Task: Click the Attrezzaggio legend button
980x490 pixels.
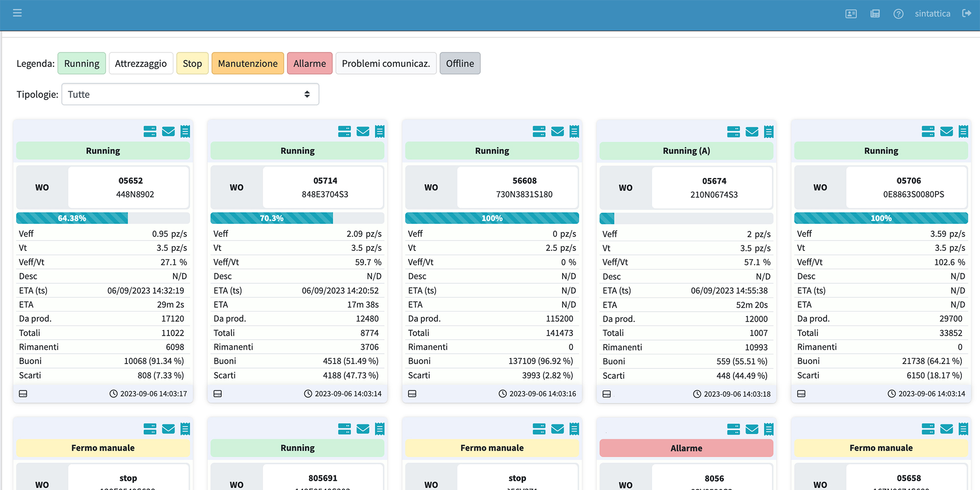Action: pyautogui.click(x=141, y=64)
